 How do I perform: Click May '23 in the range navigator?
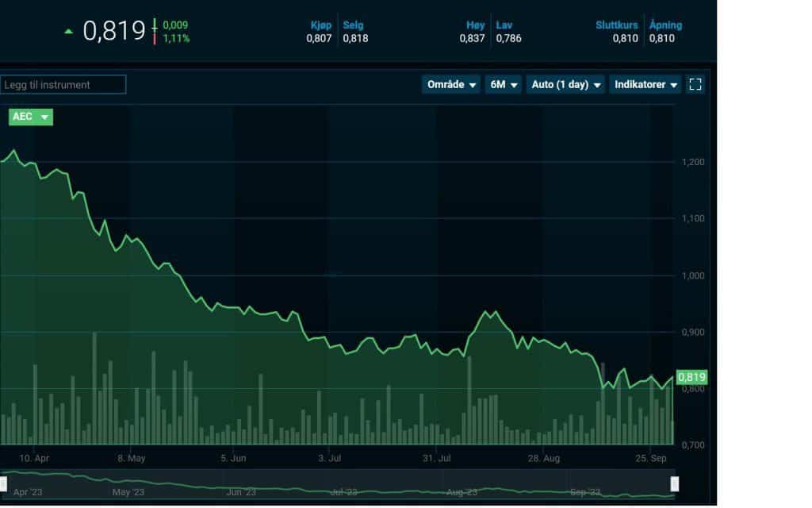(x=128, y=492)
